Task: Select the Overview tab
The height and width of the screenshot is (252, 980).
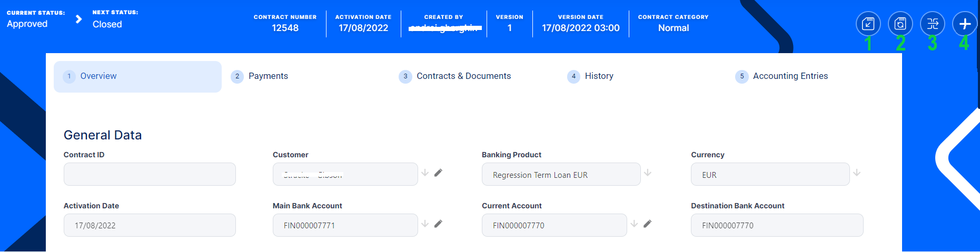Action: click(98, 76)
